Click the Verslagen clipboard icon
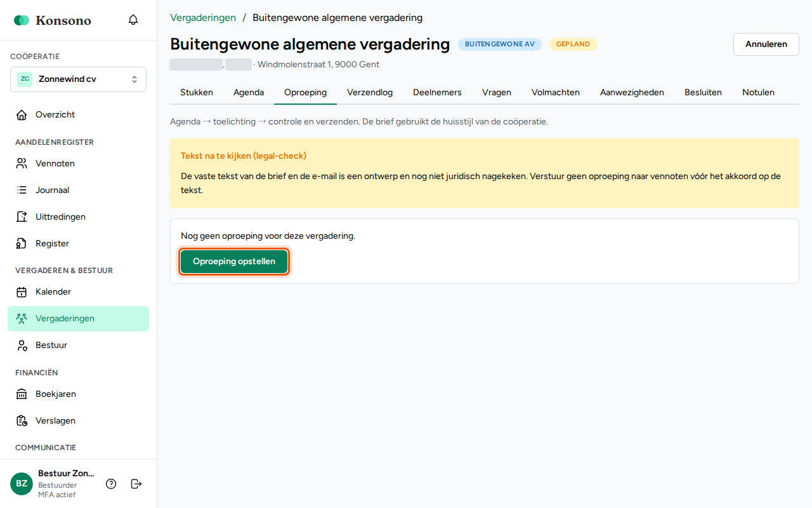 click(x=22, y=421)
